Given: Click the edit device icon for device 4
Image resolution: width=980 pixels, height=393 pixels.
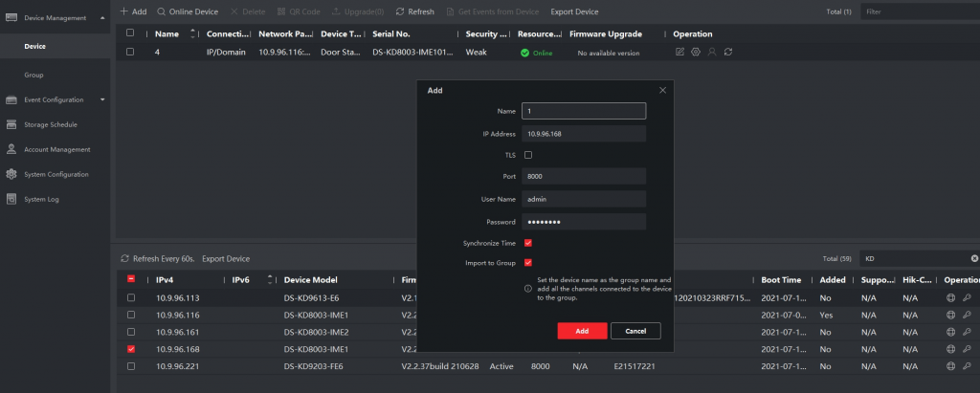Looking at the screenshot, I should click(x=679, y=52).
